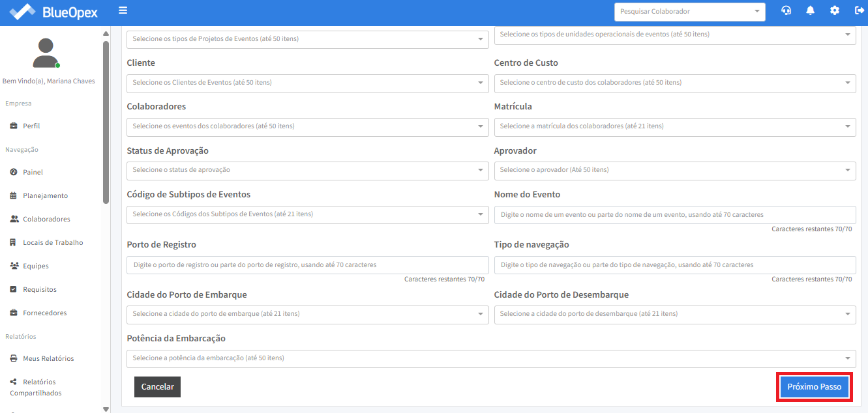Click the Requisitos checklist icon
868x413 pixels.
[x=14, y=289]
